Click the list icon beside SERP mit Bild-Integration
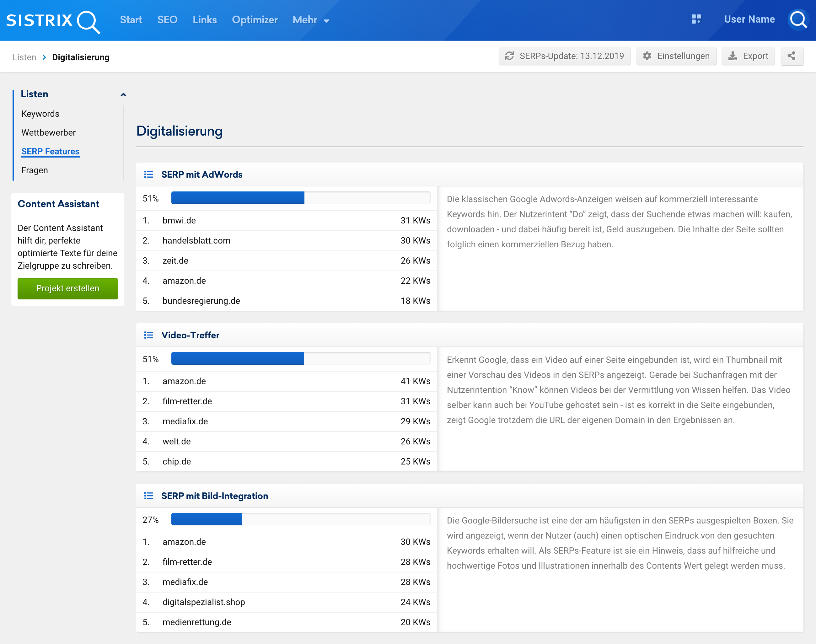This screenshot has width=816, height=644. point(148,496)
